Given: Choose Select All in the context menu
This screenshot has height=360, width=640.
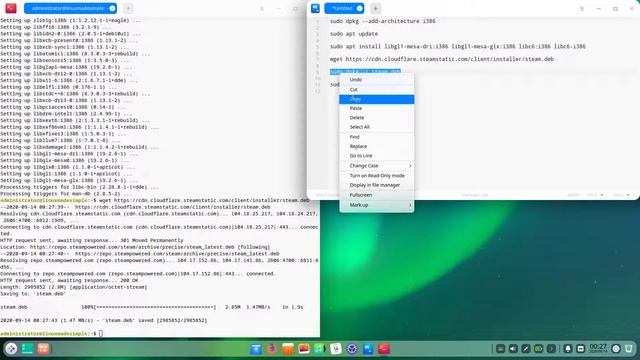Looking at the screenshot, I should point(376,127).
